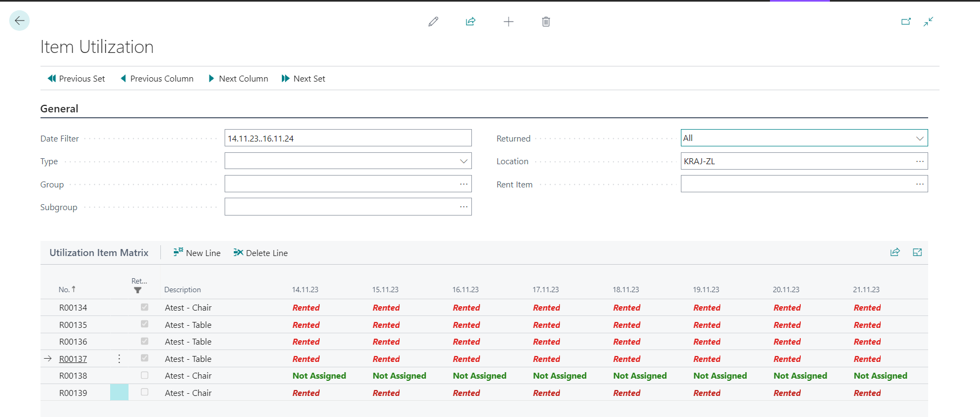
Task: Toggle returned checkbox for R00135
Action: point(145,324)
